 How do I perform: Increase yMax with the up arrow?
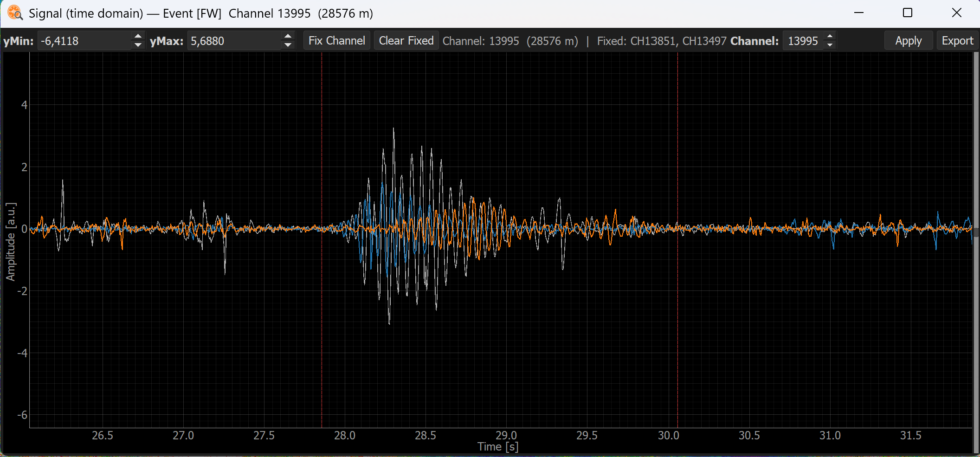pyautogui.click(x=288, y=36)
